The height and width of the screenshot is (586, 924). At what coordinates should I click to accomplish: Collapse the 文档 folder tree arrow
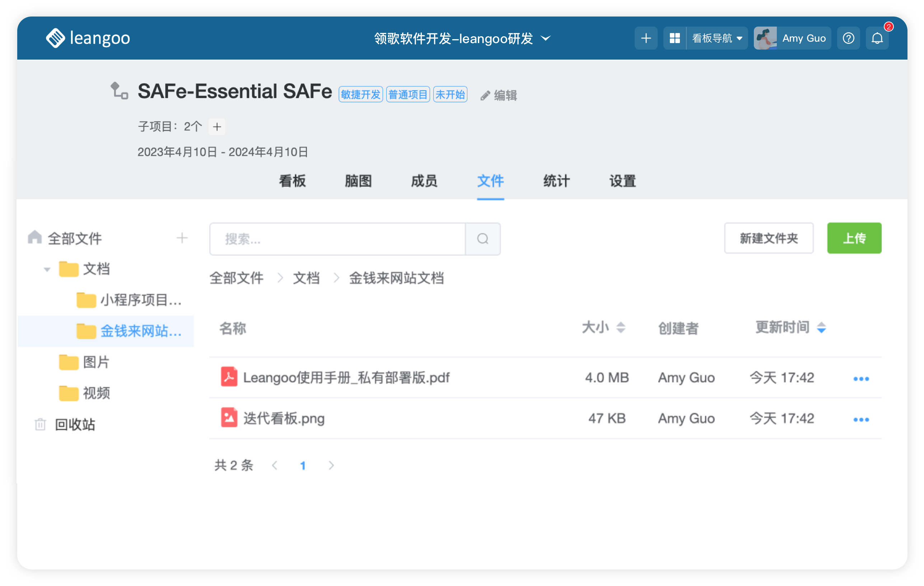coord(47,269)
